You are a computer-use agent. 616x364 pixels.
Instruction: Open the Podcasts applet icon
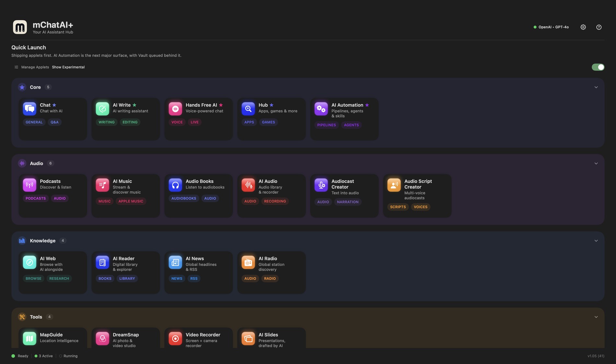coord(30,185)
